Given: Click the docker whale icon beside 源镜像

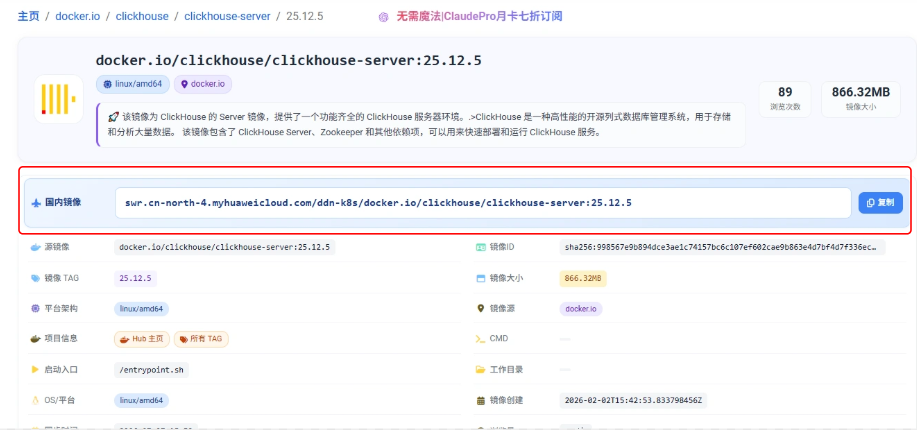Looking at the screenshot, I should pyautogui.click(x=35, y=247).
